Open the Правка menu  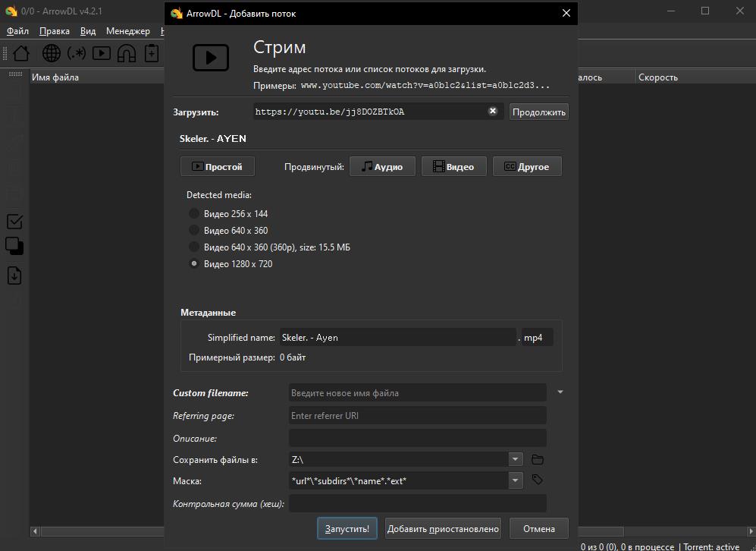pos(54,31)
